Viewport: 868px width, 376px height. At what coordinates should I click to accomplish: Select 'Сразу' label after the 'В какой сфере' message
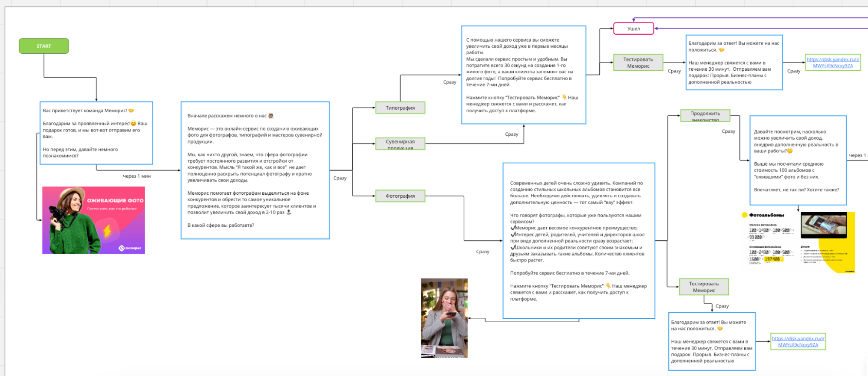340,178
